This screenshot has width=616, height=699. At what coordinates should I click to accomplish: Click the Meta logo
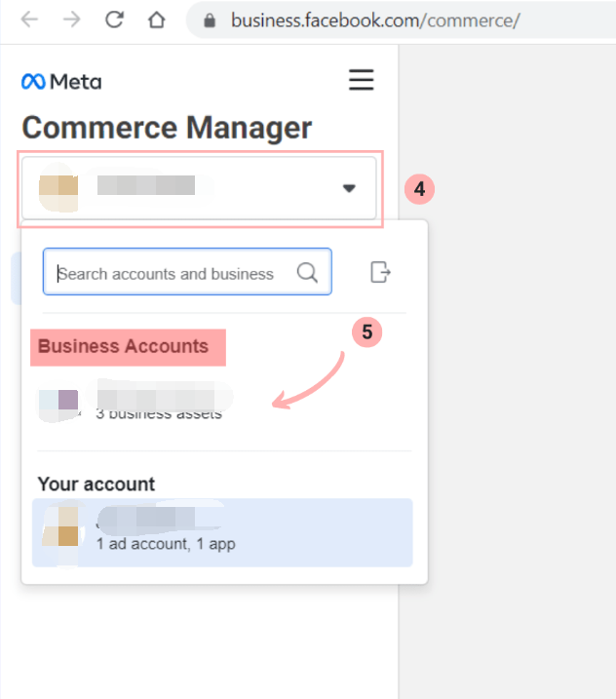(x=61, y=82)
